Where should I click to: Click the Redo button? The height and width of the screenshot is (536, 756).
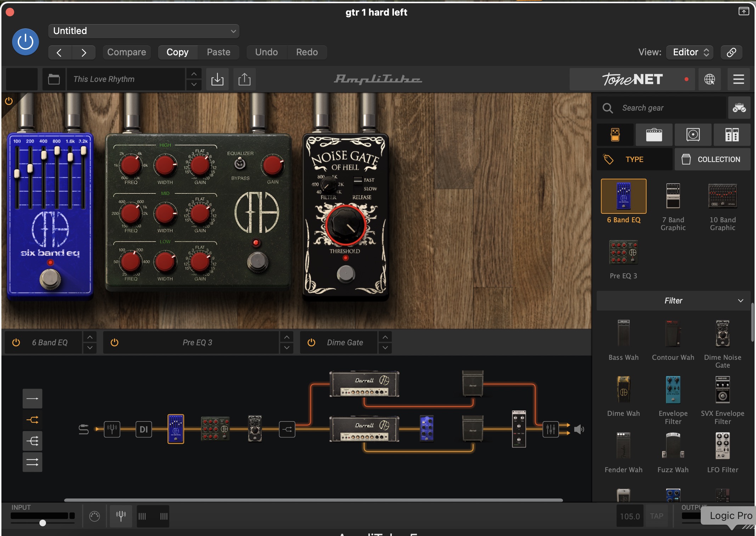pos(307,52)
